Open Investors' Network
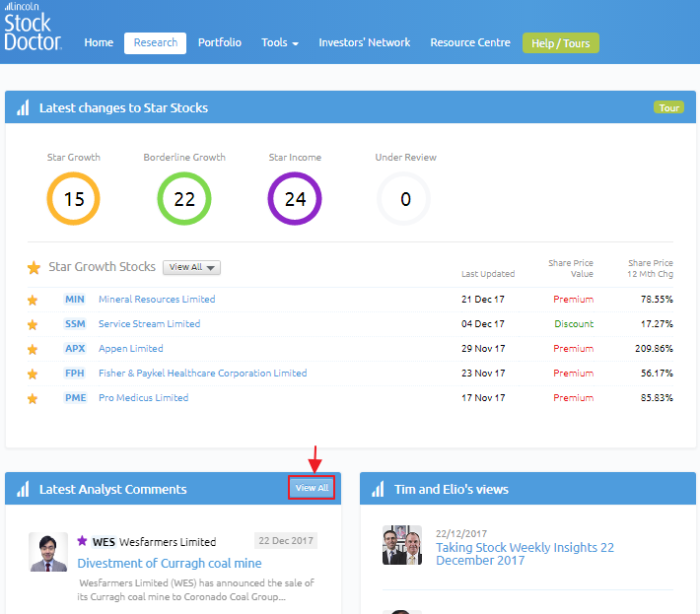 pos(364,42)
